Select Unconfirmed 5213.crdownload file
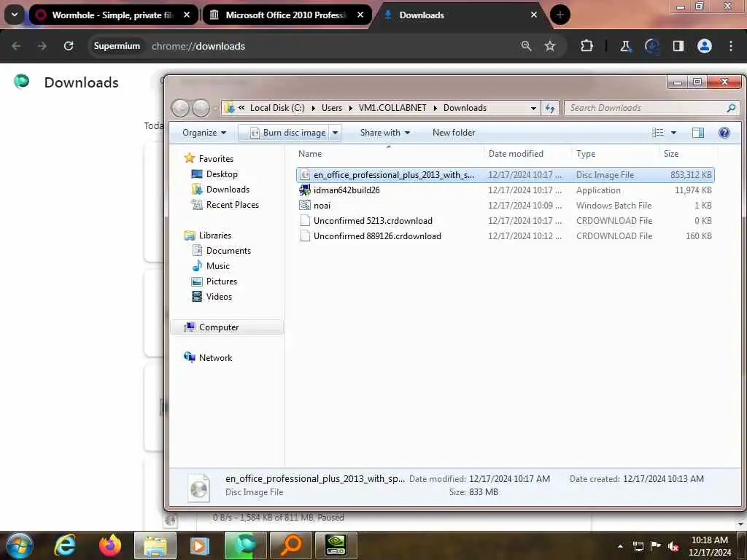 (x=505, y=220)
